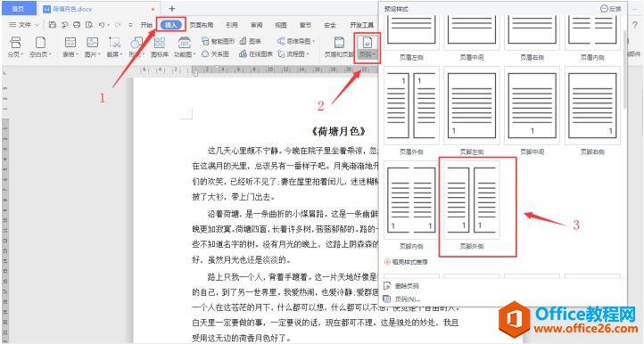Open the 图标库 icon library
644x344 pixels.
pos(160,47)
